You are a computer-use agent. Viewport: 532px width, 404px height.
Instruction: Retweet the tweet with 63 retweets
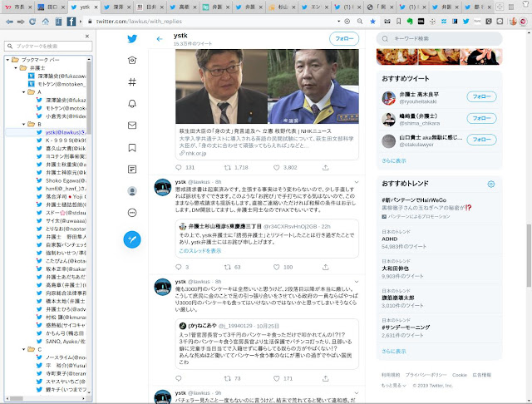[228, 267]
